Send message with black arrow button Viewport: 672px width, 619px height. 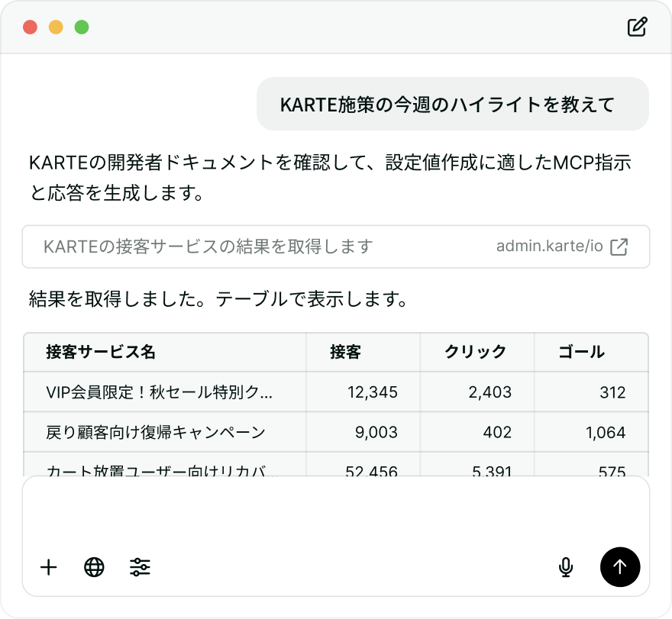[x=620, y=567]
